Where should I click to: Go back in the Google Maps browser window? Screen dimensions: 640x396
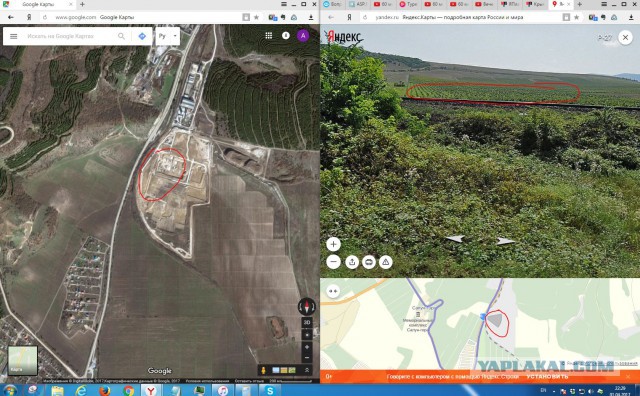point(11,17)
